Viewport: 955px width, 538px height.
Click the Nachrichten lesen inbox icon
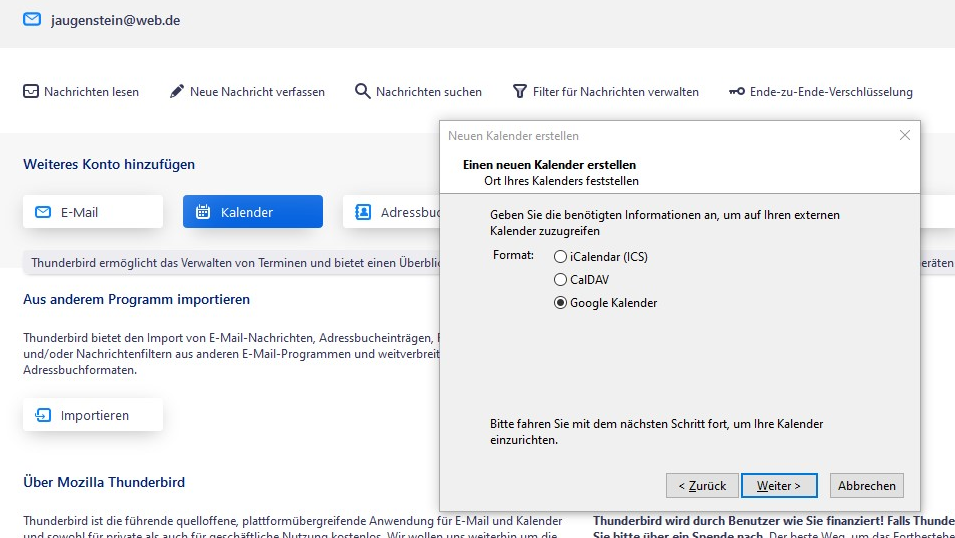[31, 91]
